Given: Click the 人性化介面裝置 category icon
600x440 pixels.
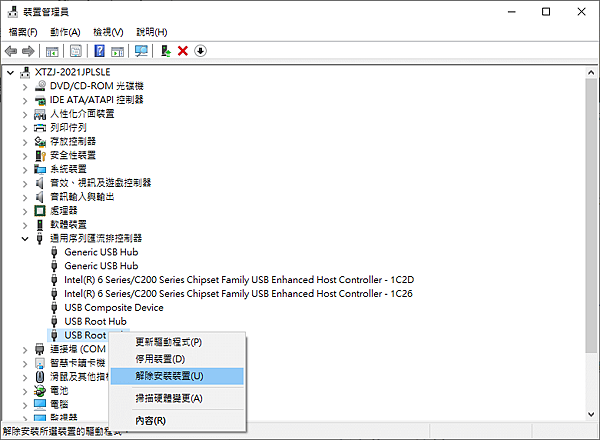Looking at the screenshot, I should point(40,114).
